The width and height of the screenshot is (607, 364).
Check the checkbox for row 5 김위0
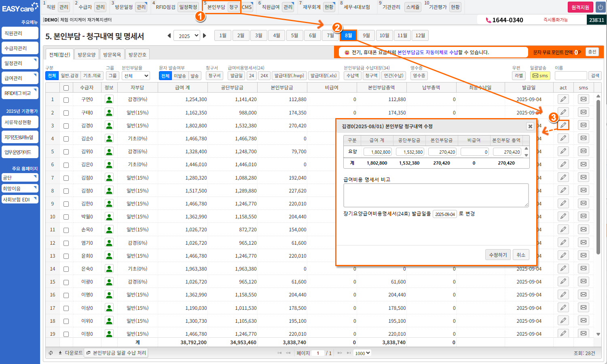[66, 152]
